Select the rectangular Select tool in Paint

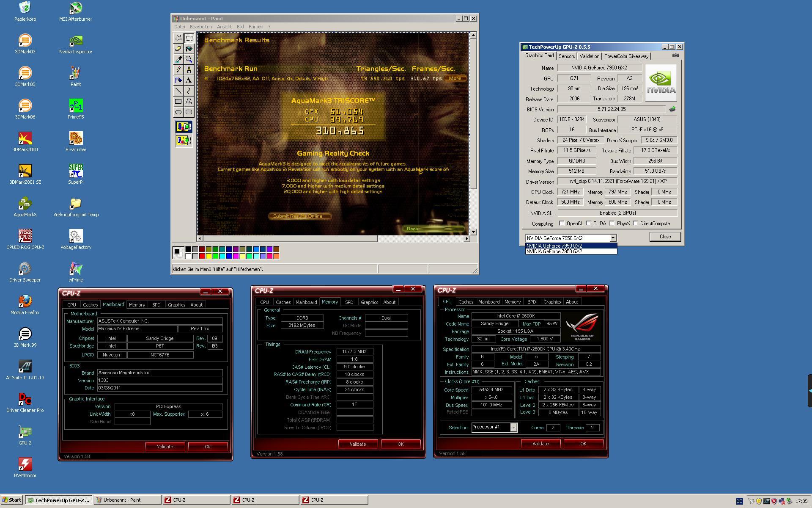[189, 38]
